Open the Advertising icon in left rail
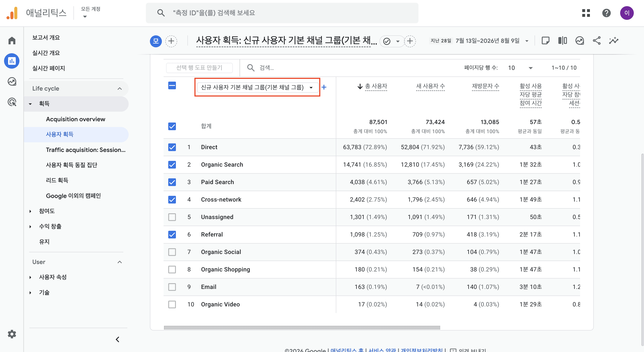Image resolution: width=644 pixels, height=352 pixels. click(12, 102)
